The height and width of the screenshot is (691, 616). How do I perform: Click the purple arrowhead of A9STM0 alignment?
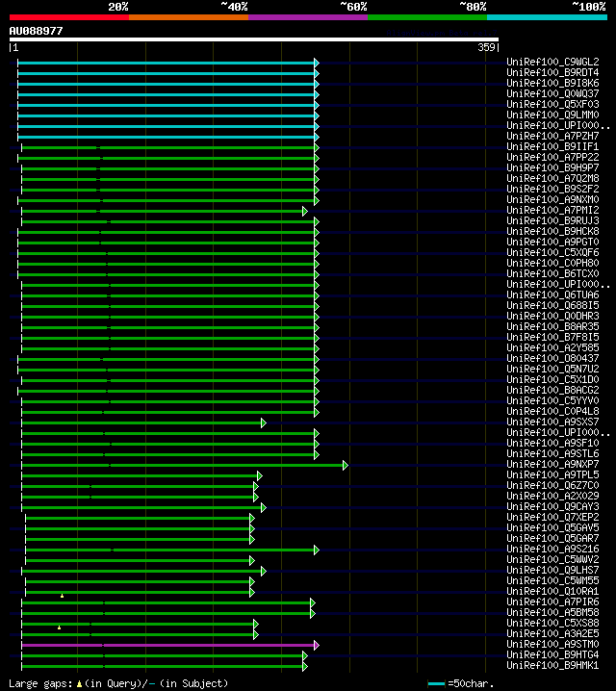[317, 645]
